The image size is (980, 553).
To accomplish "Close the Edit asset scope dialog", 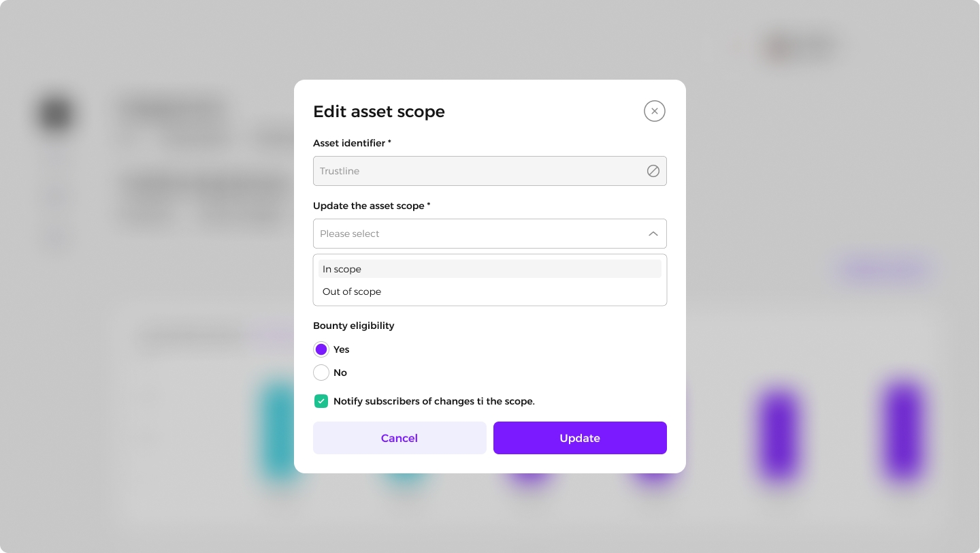I will 654,111.
